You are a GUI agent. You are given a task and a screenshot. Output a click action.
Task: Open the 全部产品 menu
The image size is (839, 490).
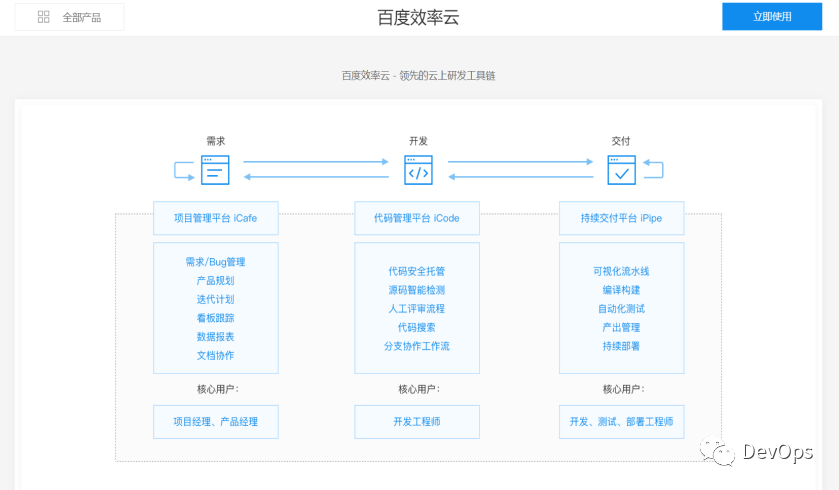(70, 17)
